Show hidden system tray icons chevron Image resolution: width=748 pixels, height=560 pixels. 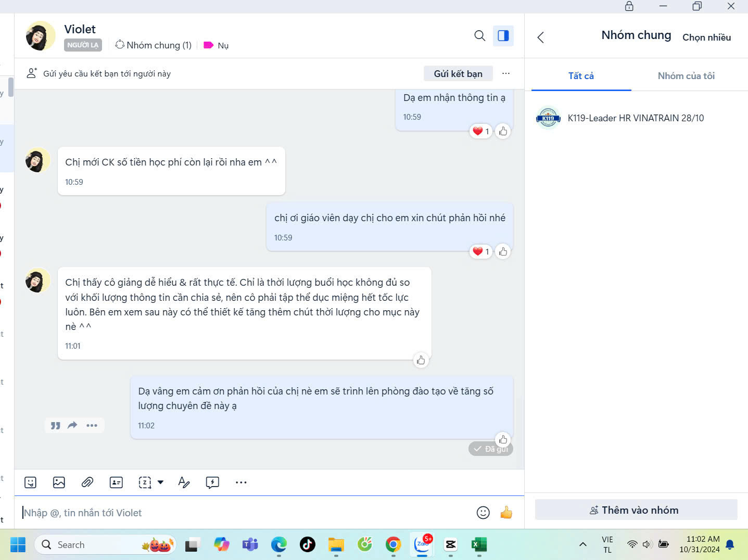pyautogui.click(x=583, y=544)
